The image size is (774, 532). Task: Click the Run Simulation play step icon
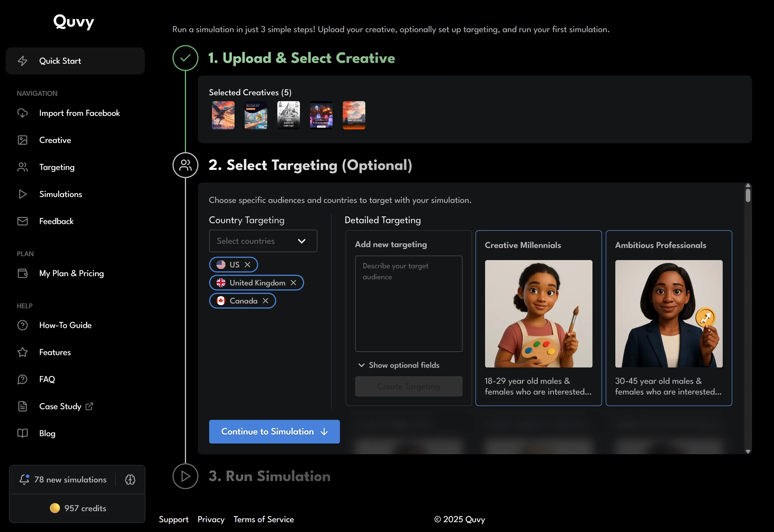[185, 476]
